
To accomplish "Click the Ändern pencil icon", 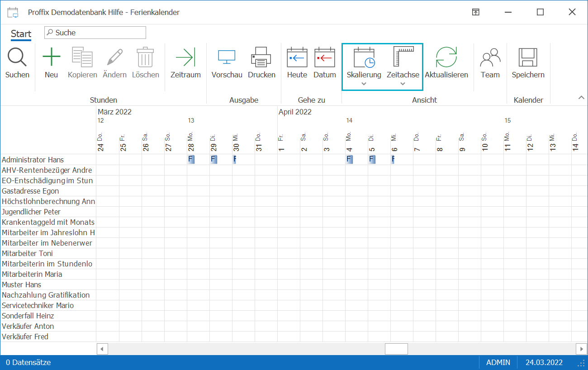I will click(x=114, y=57).
